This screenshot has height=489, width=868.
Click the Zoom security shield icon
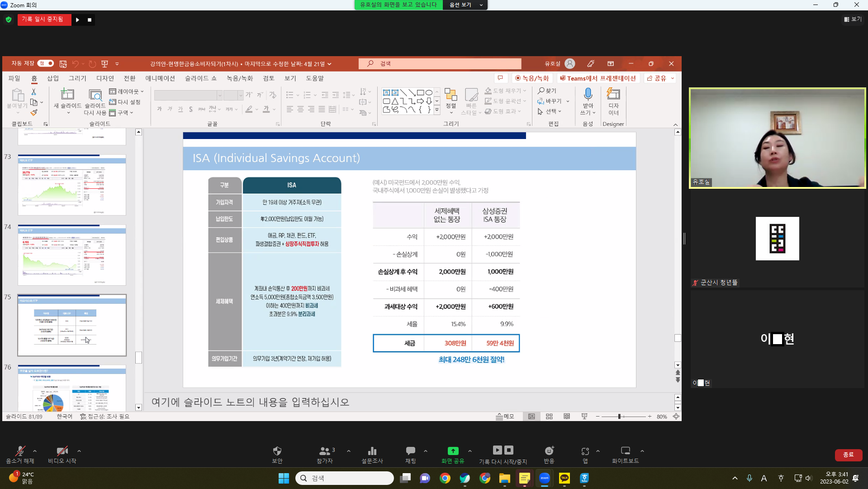click(x=277, y=451)
